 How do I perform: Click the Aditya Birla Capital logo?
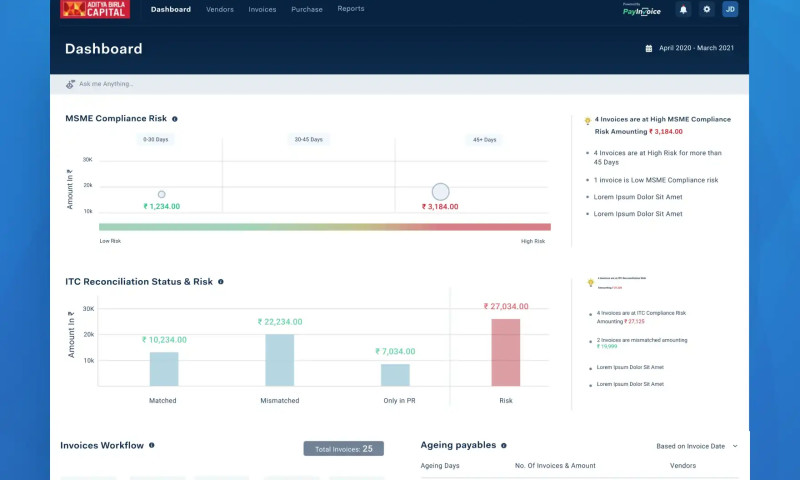[x=95, y=9]
